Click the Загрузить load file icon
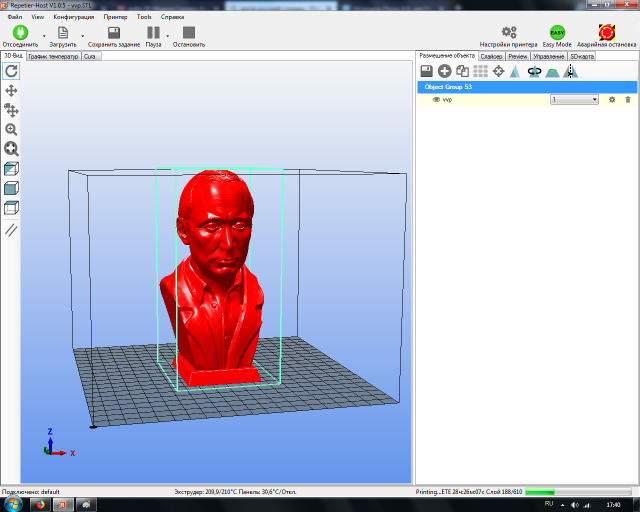The width and height of the screenshot is (640, 512). coord(63,33)
